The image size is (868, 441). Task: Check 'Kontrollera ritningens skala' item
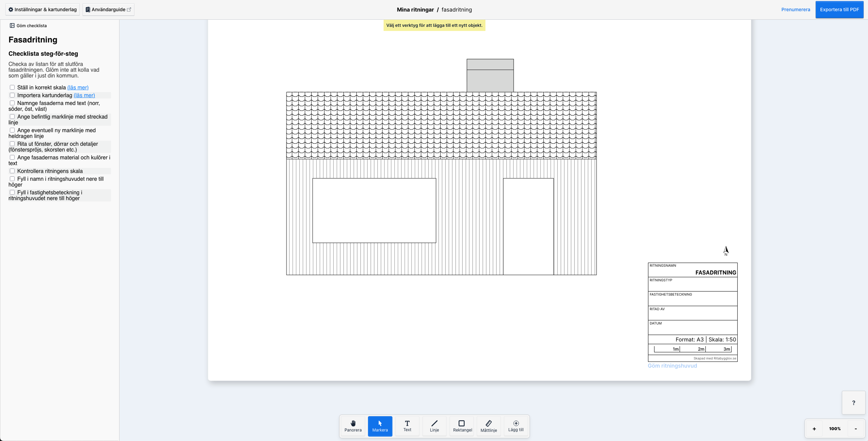click(12, 171)
